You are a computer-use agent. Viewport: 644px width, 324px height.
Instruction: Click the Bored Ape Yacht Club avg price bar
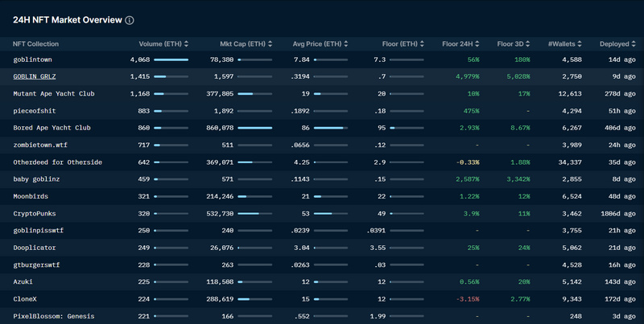click(x=331, y=128)
